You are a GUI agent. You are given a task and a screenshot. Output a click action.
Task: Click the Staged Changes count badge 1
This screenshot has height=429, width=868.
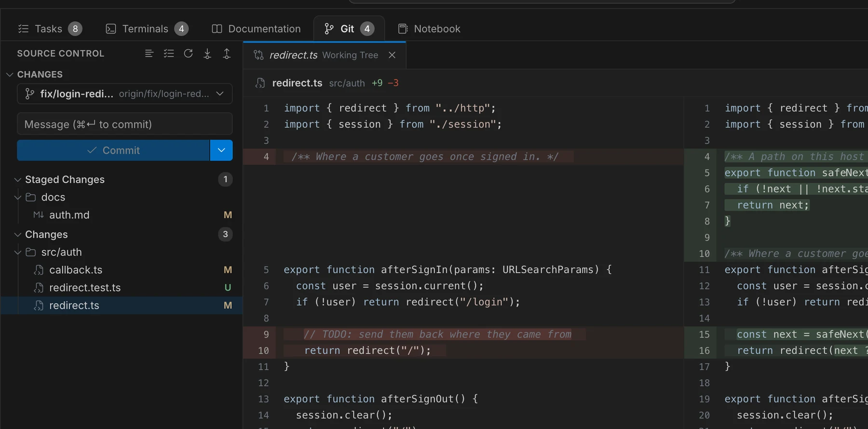[225, 179]
